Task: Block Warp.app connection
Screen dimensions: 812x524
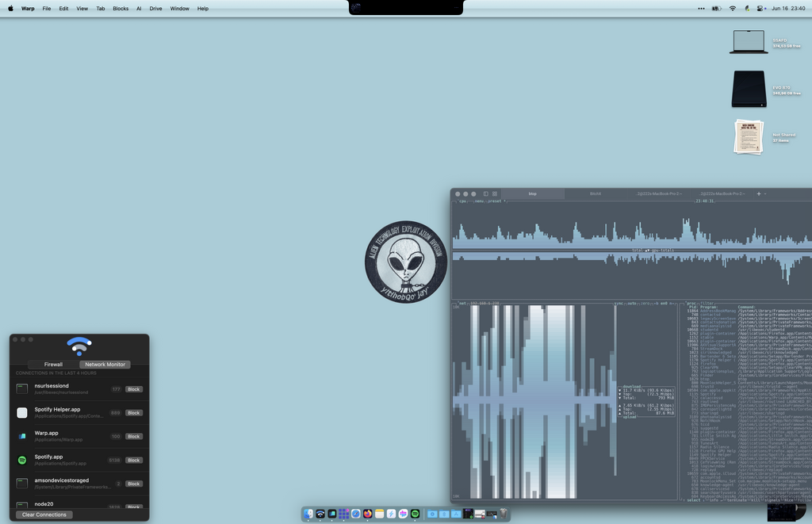Action: coord(133,437)
